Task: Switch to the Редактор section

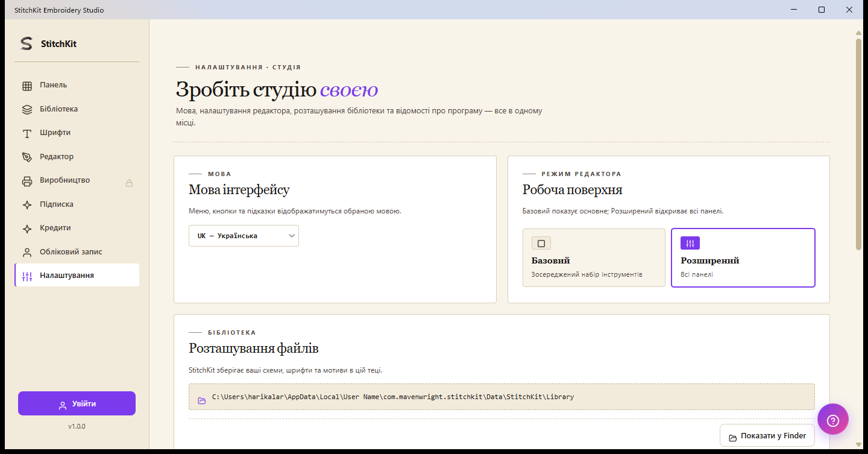Action: point(77,157)
